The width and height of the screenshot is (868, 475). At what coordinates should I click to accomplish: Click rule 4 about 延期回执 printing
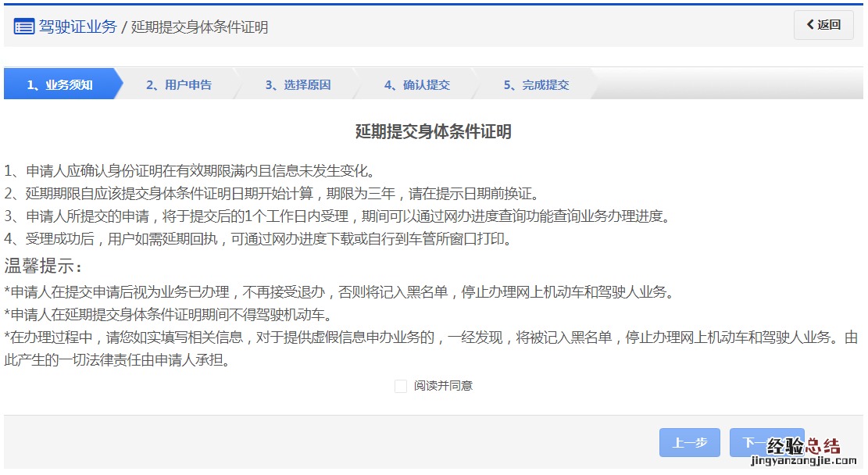(257, 239)
